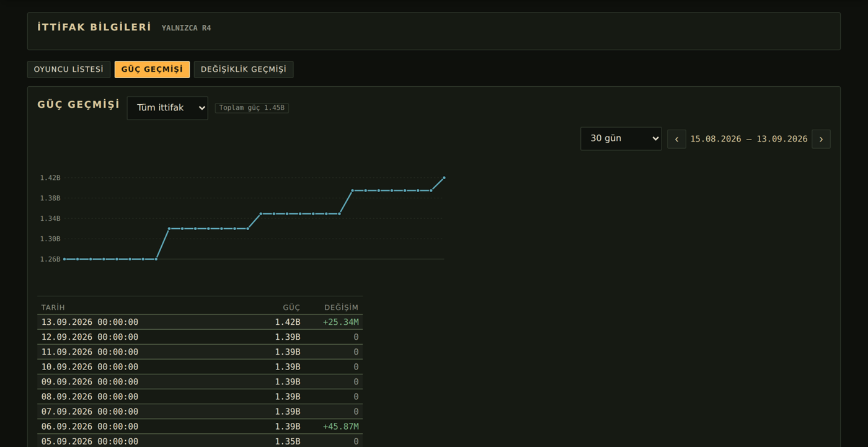Viewport: 868px width, 447px height.
Task: Select row 11.09.2026 00:00:00
Action: click(x=200, y=352)
